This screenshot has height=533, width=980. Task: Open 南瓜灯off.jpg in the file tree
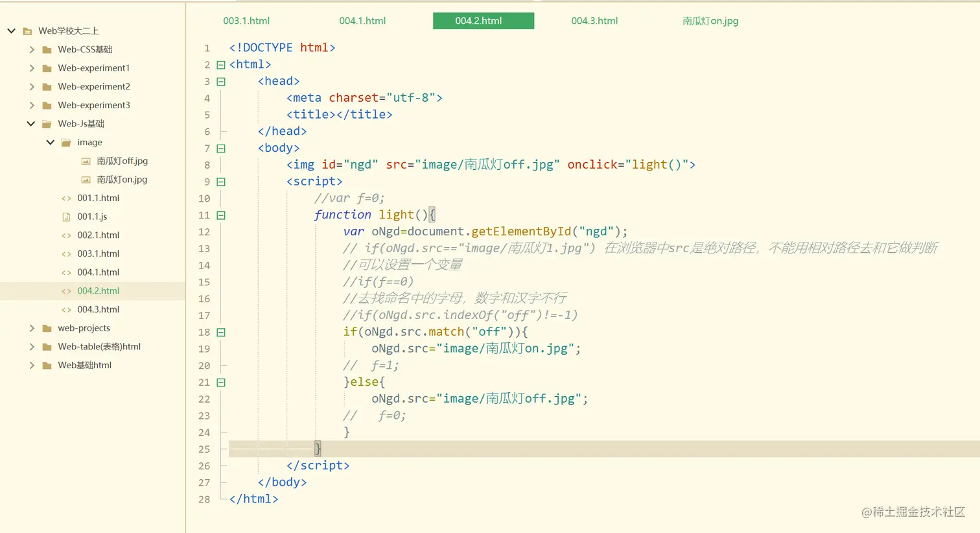122,161
